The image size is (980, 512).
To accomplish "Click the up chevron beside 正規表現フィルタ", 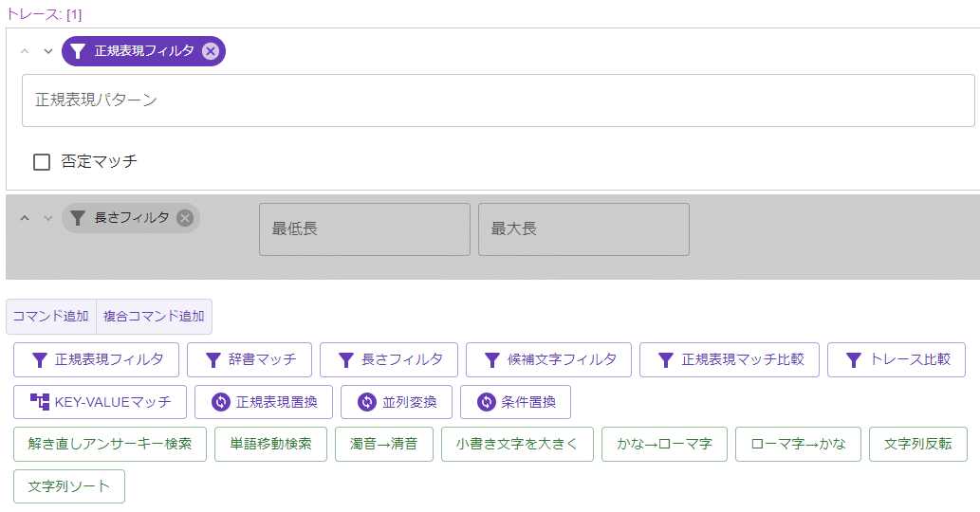I will tap(25, 51).
